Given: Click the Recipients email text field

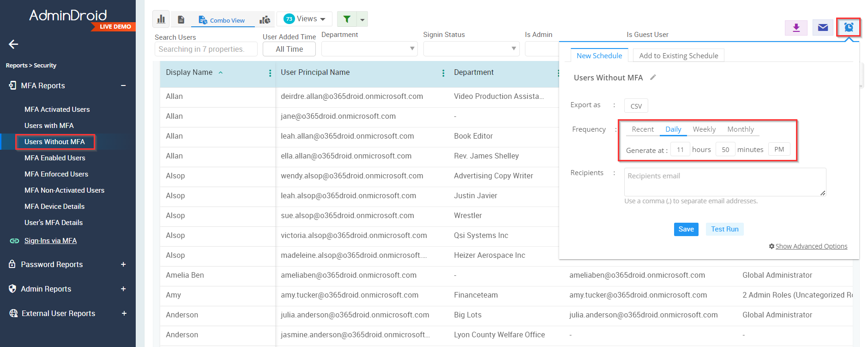Looking at the screenshot, I should (724, 182).
